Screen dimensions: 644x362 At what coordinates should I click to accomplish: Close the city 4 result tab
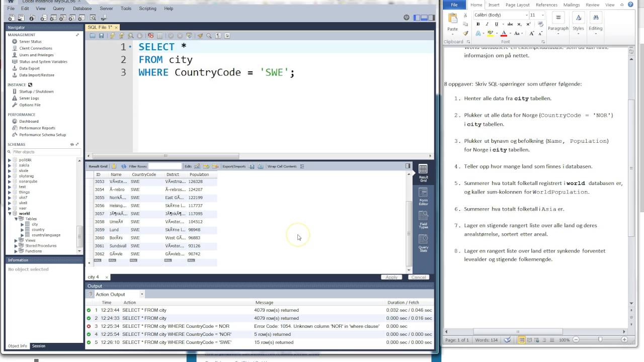point(107,278)
